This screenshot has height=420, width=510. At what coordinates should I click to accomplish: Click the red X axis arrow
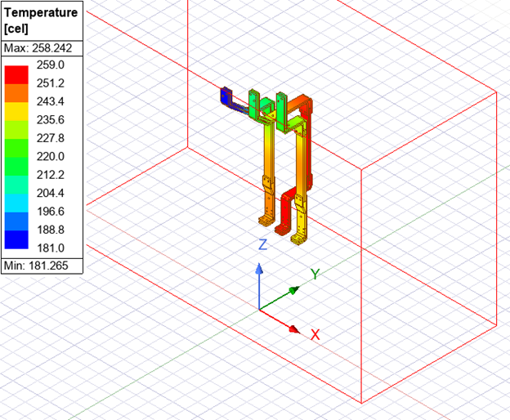coord(280,321)
